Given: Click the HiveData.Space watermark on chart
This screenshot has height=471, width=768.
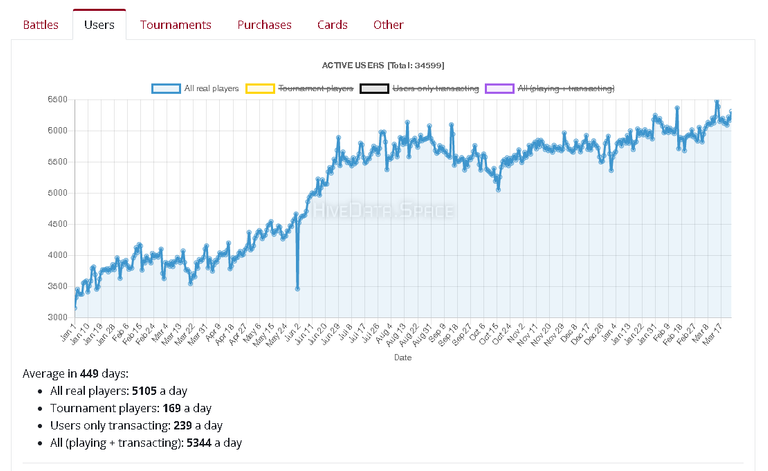Looking at the screenshot, I should [383, 211].
